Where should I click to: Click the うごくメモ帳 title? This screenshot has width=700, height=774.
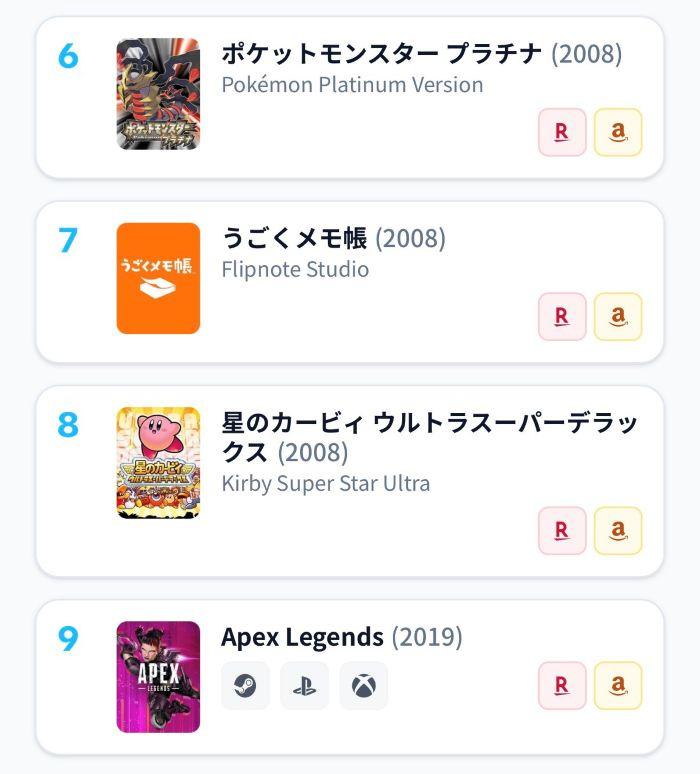pyautogui.click(x=294, y=238)
